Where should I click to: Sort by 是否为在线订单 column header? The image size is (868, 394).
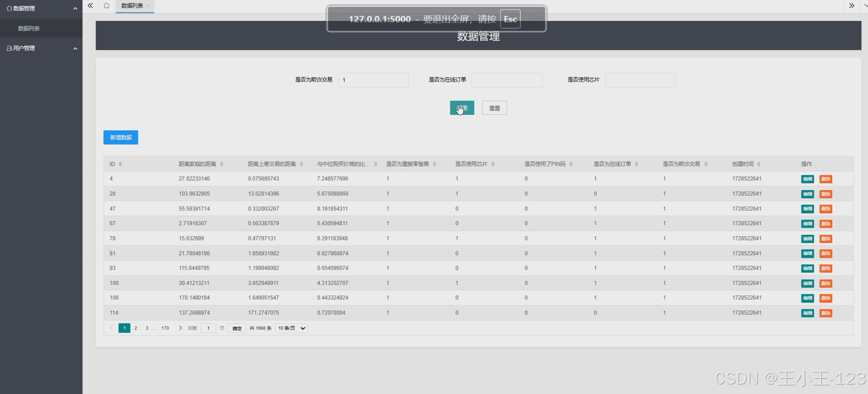click(x=637, y=164)
